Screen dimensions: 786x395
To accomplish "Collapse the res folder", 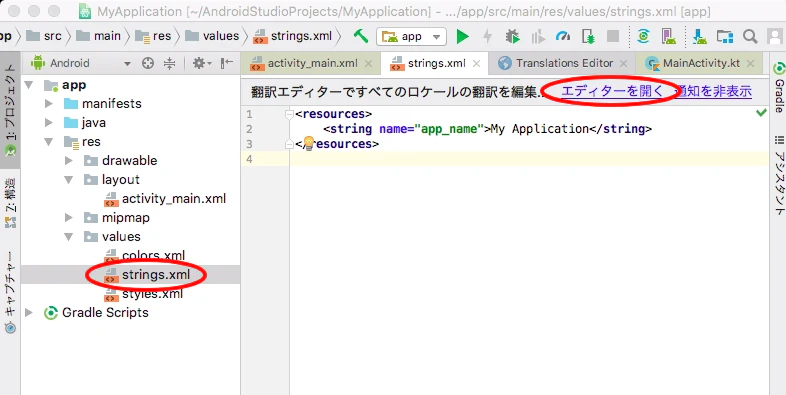I will [49, 142].
